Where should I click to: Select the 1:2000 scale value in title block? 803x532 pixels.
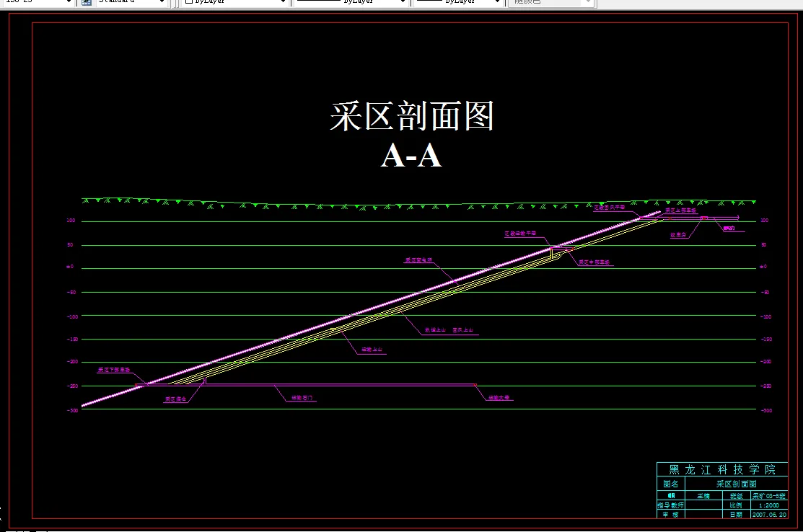tap(768, 505)
